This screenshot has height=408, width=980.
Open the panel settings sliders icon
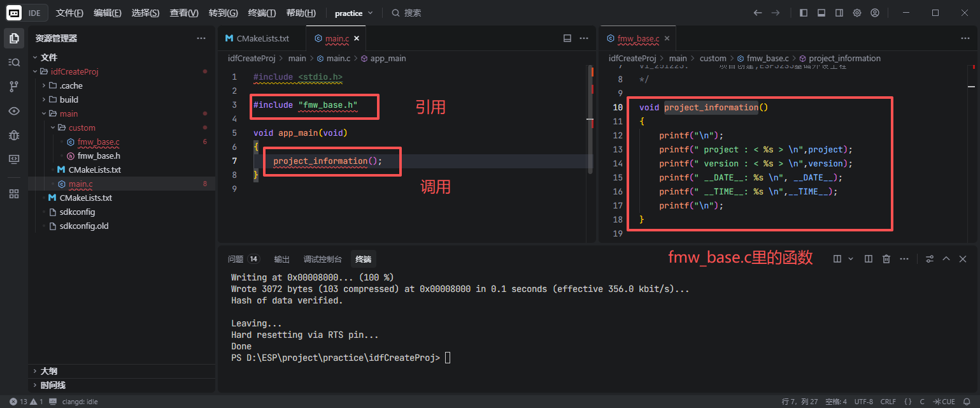point(930,259)
